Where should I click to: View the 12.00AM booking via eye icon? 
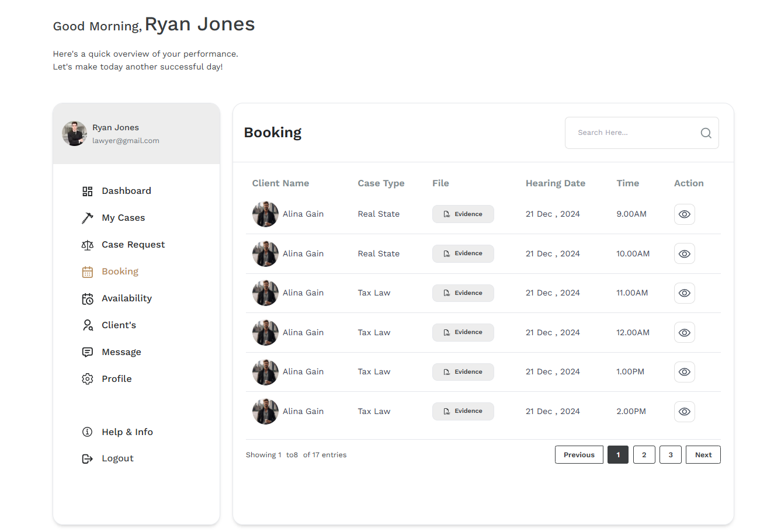685,333
